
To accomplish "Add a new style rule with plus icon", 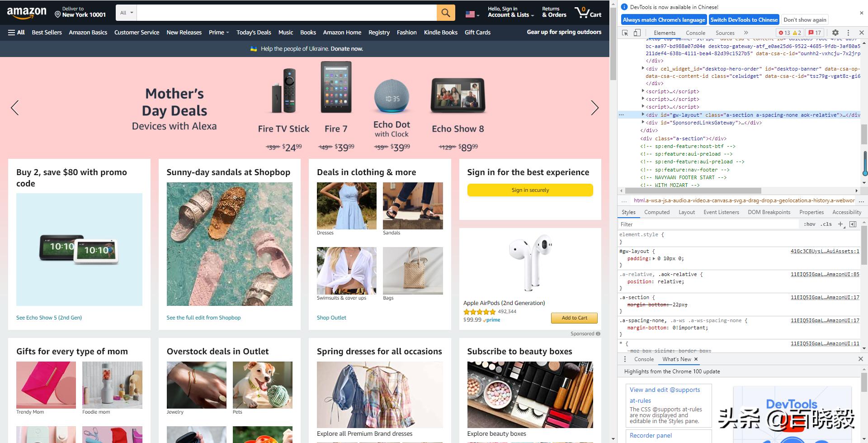I will point(840,224).
